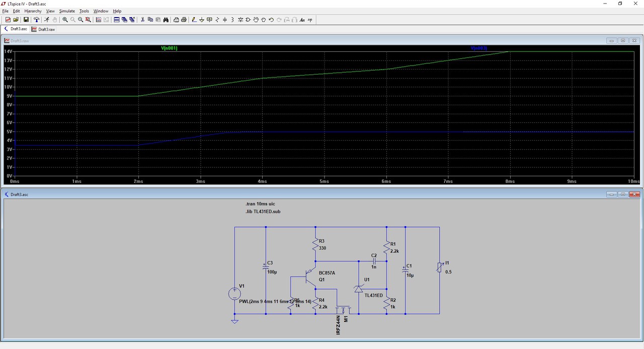
Task: Open the Hierarchy menu
Action: pyautogui.click(x=33, y=11)
